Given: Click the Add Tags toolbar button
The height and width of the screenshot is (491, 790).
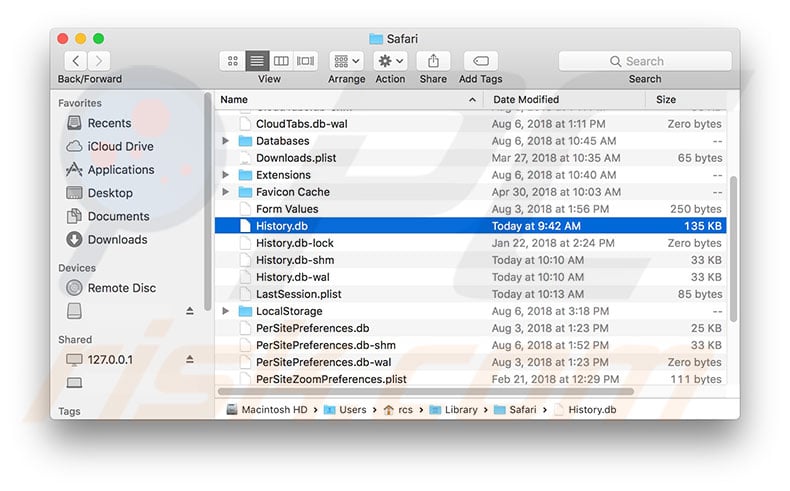Looking at the screenshot, I should 481,61.
